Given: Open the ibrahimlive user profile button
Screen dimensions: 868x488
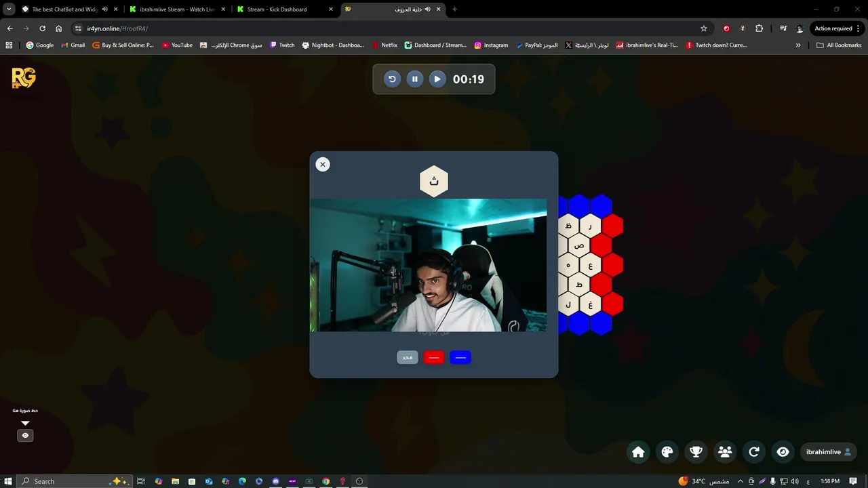Looking at the screenshot, I should tap(828, 452).
